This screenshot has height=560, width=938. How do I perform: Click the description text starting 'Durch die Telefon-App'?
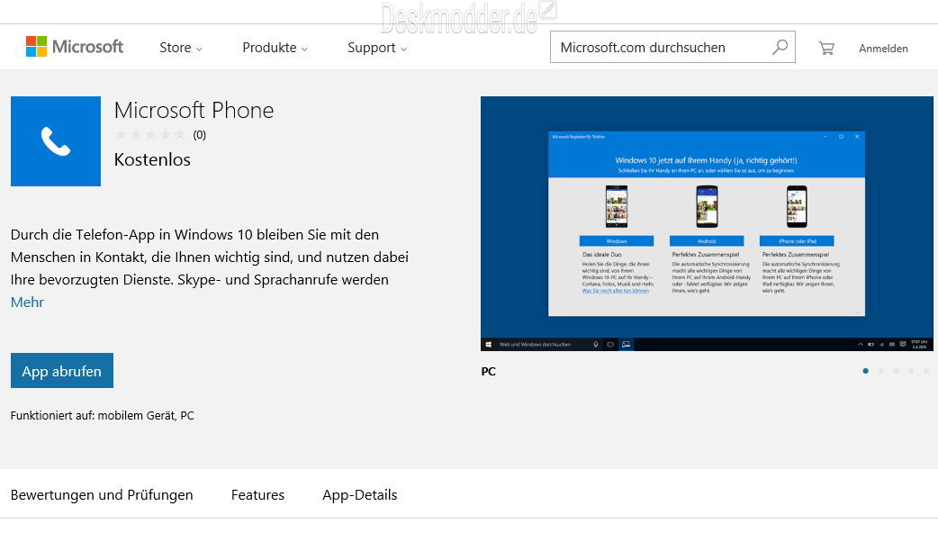tap(210, 257)
